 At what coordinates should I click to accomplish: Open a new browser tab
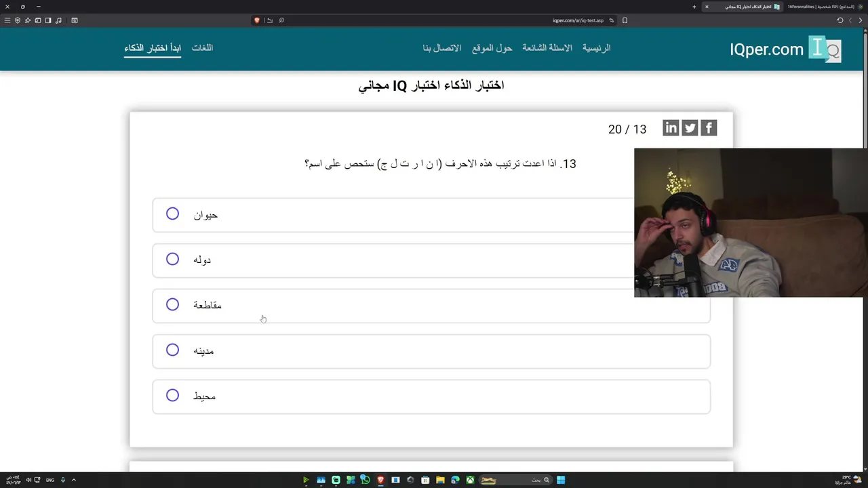694,7
